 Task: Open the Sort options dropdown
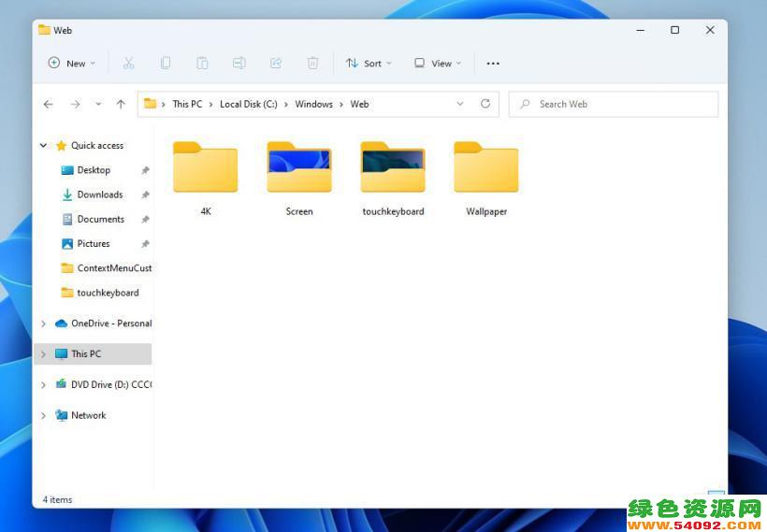[369, 63]
